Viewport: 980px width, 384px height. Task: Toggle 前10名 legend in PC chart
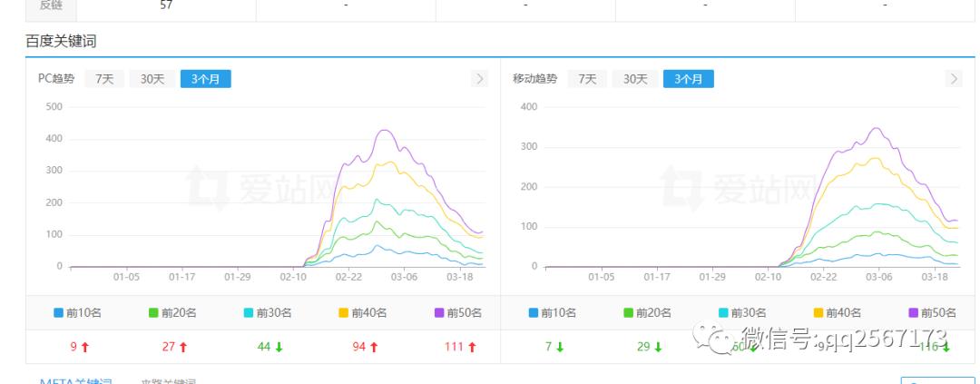point(79,313)
